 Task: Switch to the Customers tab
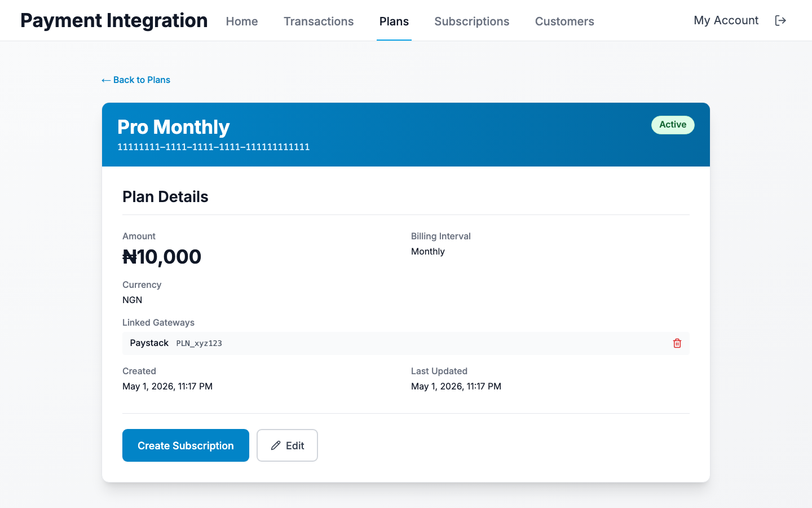564,21
